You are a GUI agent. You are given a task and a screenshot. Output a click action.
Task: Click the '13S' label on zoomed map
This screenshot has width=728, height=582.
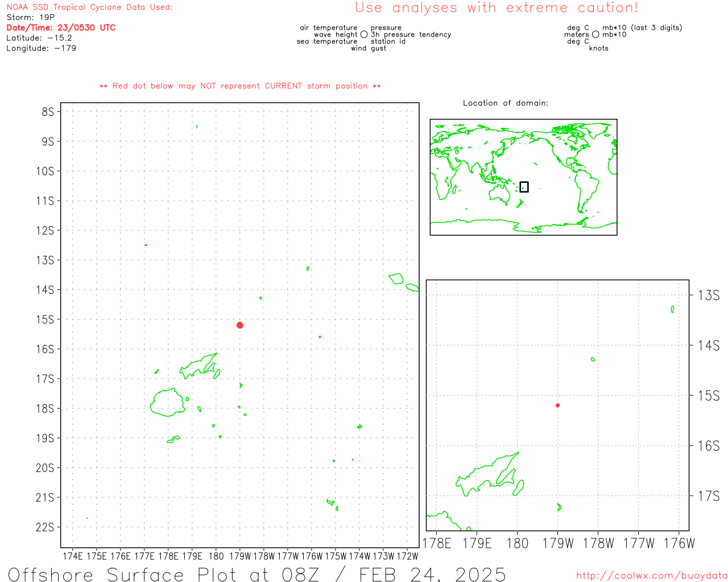pos(709,295)
